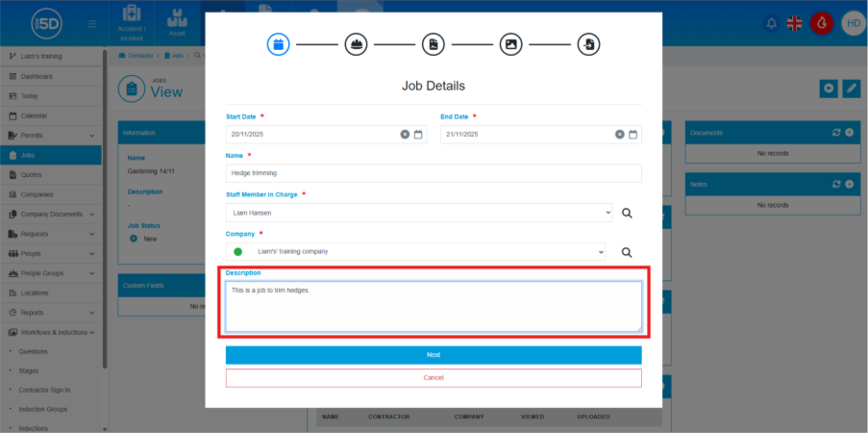Screen dimensions: 868x433
Task: Search for a staff member in charge
Action: click(627, 213)
